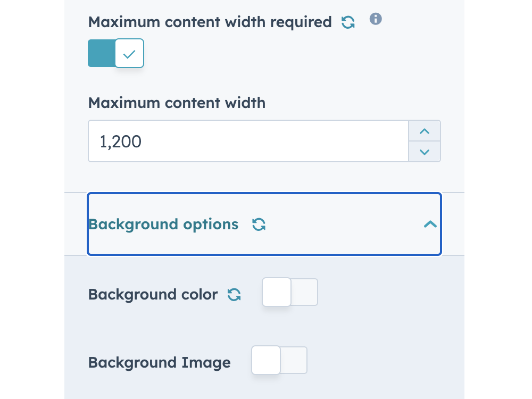Reset Background color with the refresh icon
The image size is (532, 399).
(x=234, y=294)
